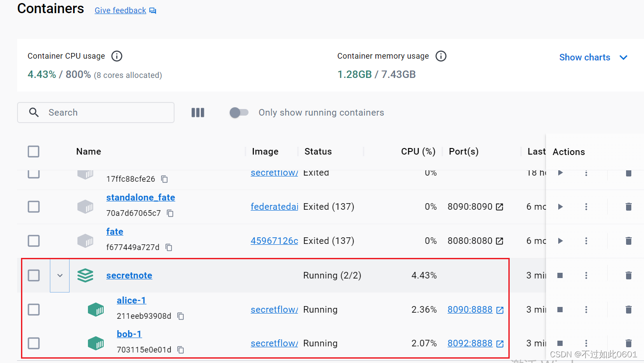Open the Give feedback link
The height and width of the screenshot is (363, 644).
120,10
